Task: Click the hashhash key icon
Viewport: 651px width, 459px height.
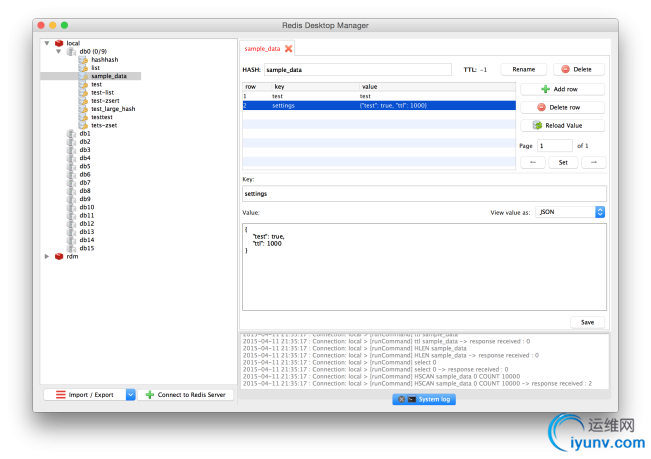Action: [83, 60]
